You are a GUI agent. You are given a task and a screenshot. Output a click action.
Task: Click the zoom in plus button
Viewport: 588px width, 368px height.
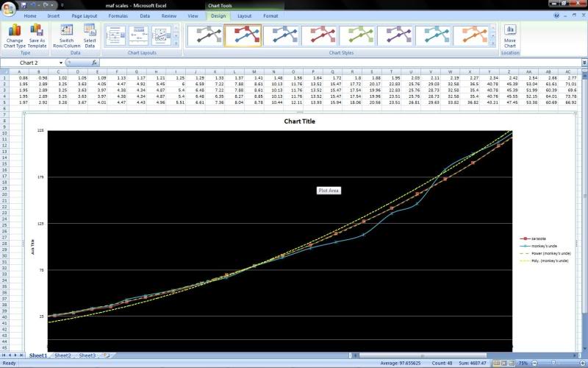[x=583, y=363]
